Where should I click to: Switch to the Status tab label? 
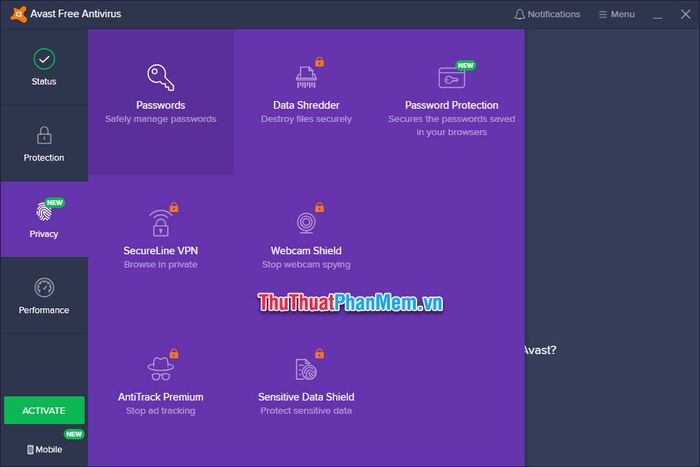[44, 82]
